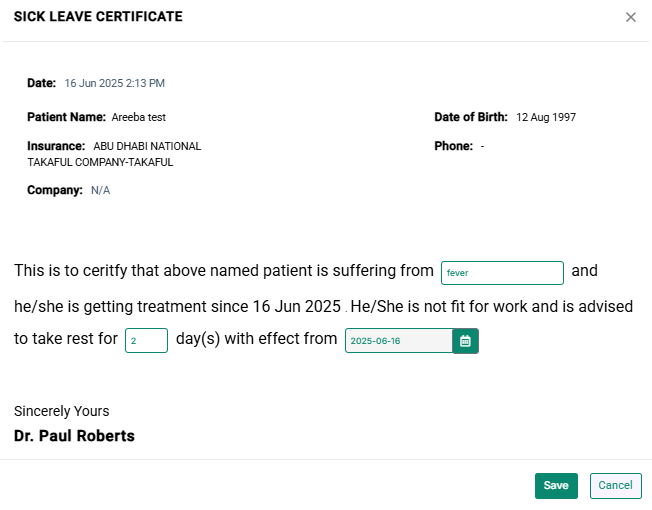Viewport: 652px width, 510px height.
Task: Select the date of birth 12 Aug 1997
Action: [x=546, y=117]
